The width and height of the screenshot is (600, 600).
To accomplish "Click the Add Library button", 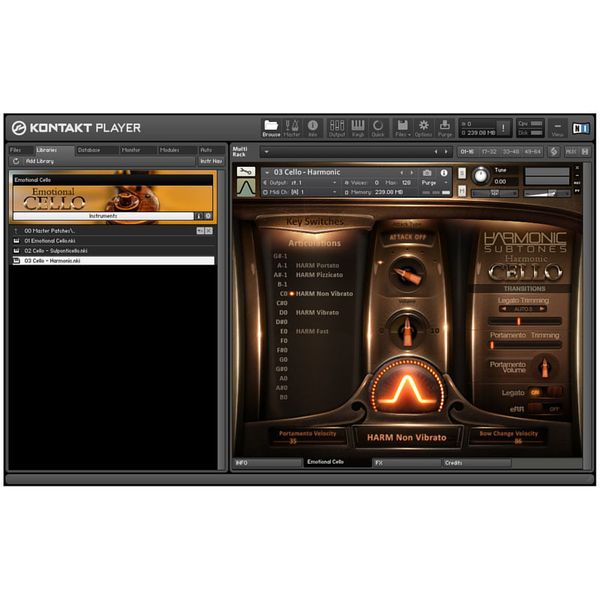I will 40,161.
